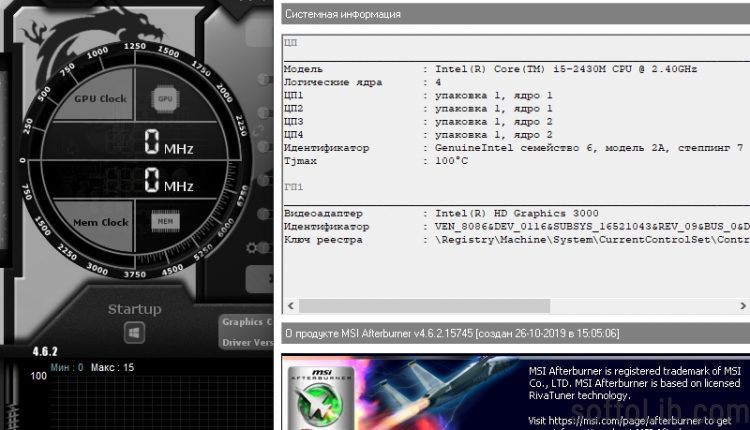Click the Mem Clock label
The height and width of the screenshot is (430, 750).
pyautogui.click(x=100, y=222)
